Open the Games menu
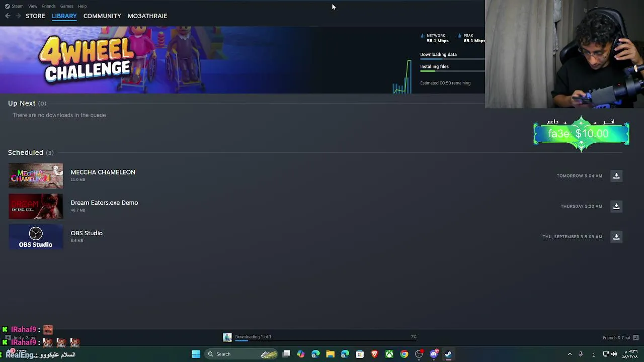The width and height of the screenshot is (644, 362). pos(66,6)
